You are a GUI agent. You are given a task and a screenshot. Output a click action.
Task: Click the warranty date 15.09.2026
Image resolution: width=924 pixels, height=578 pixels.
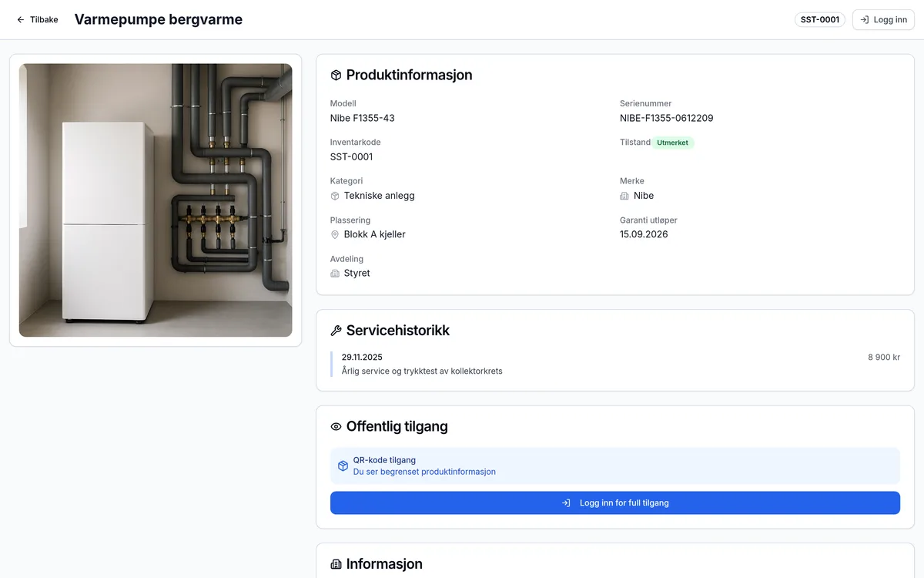tap(644, 234)
